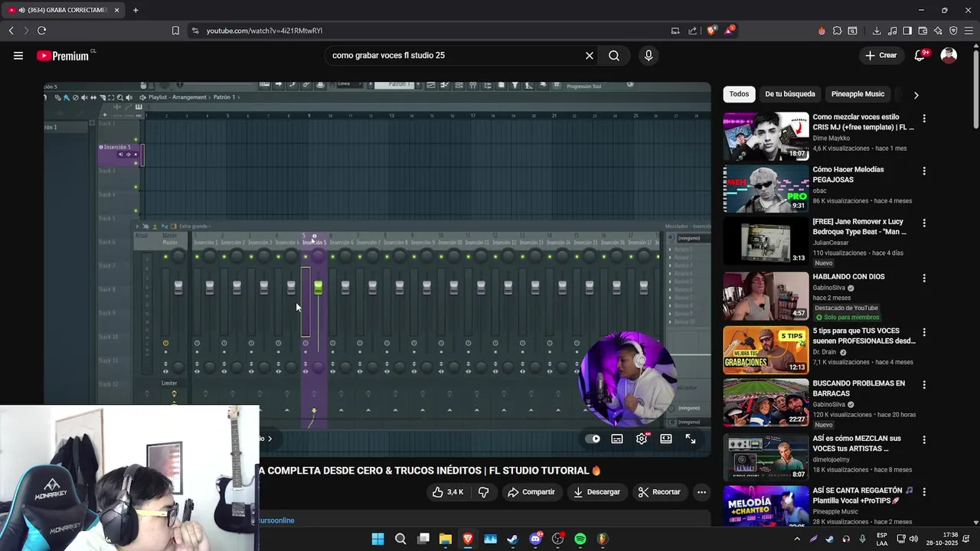This screenshot has width=980, height=551.
Task: Open the Brave VPN shield icon
Action: click(x=953, y=31)
